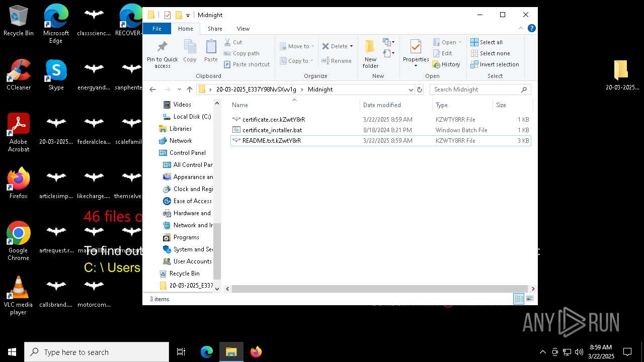Click navigation pane scroll down arrow

217,289
